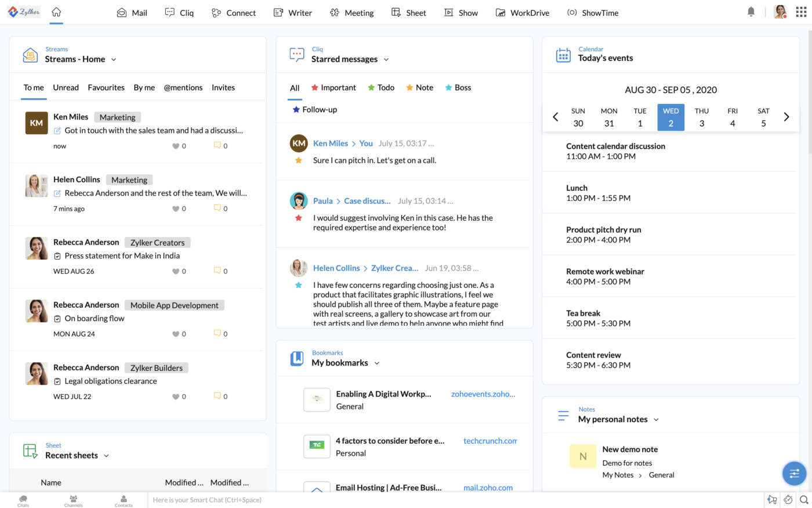Open the techcrunch.com bookmark link
Image resolution: width=812 pixels, height=508 pixels.
tap(490, 441)
